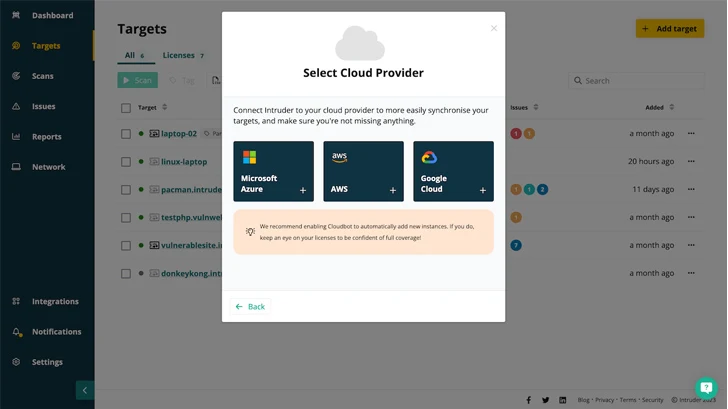Screen dimensions: 728x409
Task: Check the vulnerablesite row checkbox
Action: click(x=126, y=245)
